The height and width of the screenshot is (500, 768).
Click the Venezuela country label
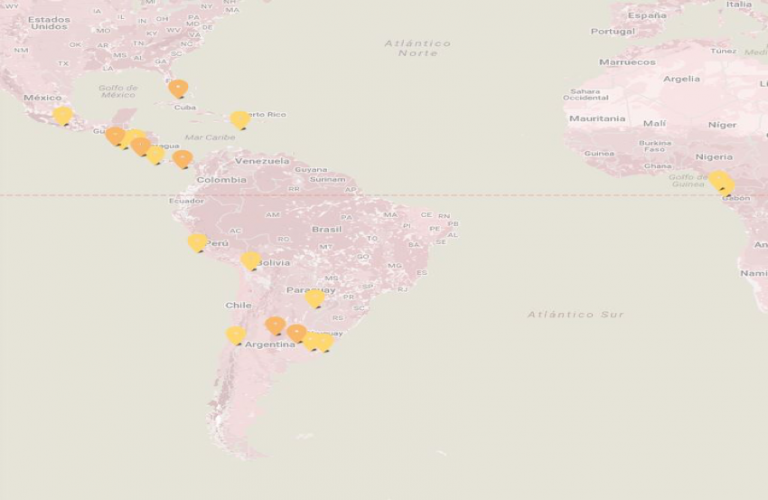point(262,161)
